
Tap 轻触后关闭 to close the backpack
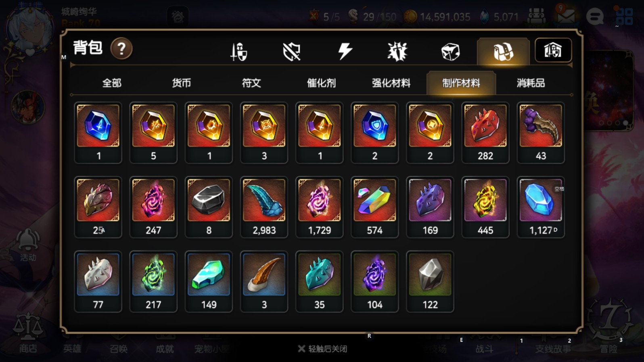pos(323,349)
